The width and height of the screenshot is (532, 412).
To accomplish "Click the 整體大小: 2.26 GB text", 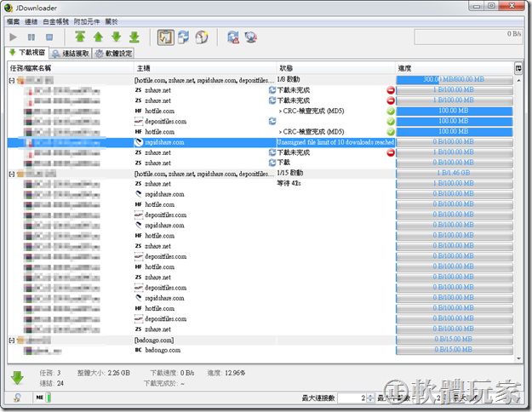I will [104, 373].
